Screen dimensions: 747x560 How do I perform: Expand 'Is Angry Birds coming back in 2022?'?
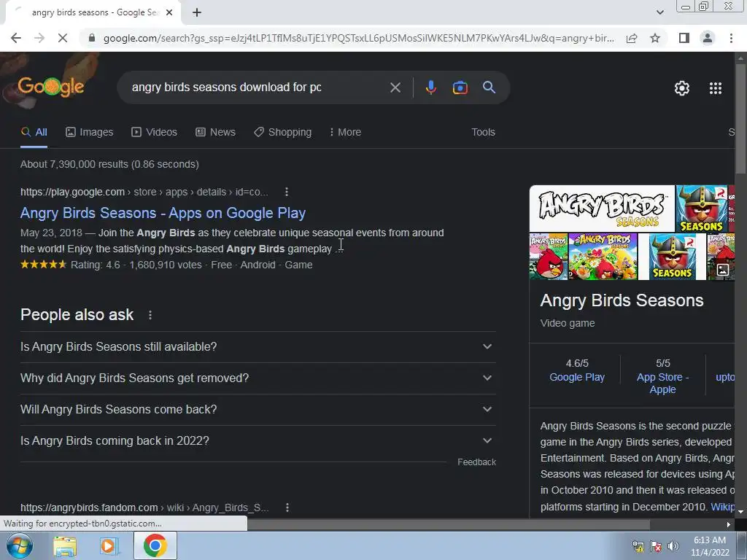pyautogui.click(x=258, y=441)
